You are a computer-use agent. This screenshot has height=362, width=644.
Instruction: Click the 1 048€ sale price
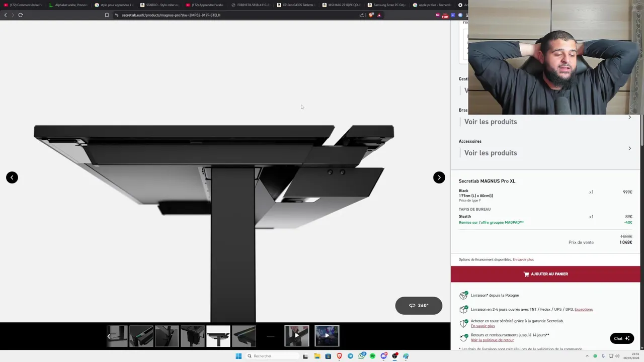[x=626, y=242]
